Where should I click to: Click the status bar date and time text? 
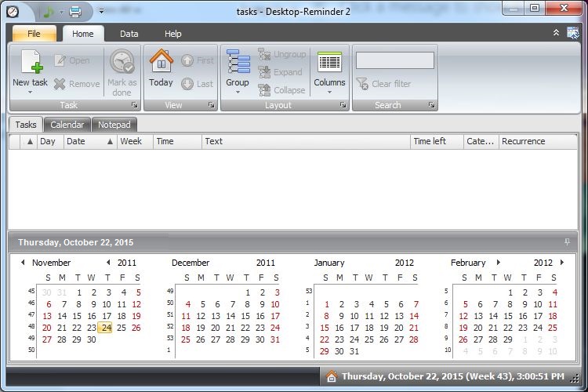(x=452, y=376)
